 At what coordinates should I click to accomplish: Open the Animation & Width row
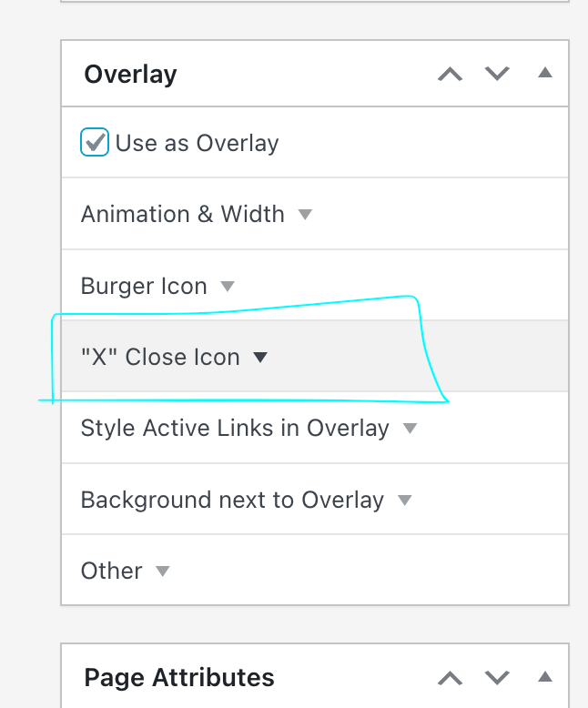[x=183, y=215]
